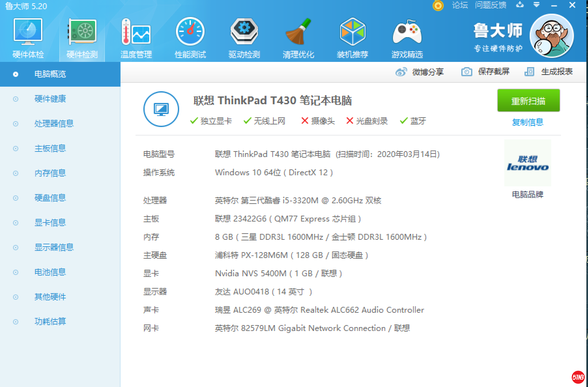Click the gold coin reward icon

[438, 6]
